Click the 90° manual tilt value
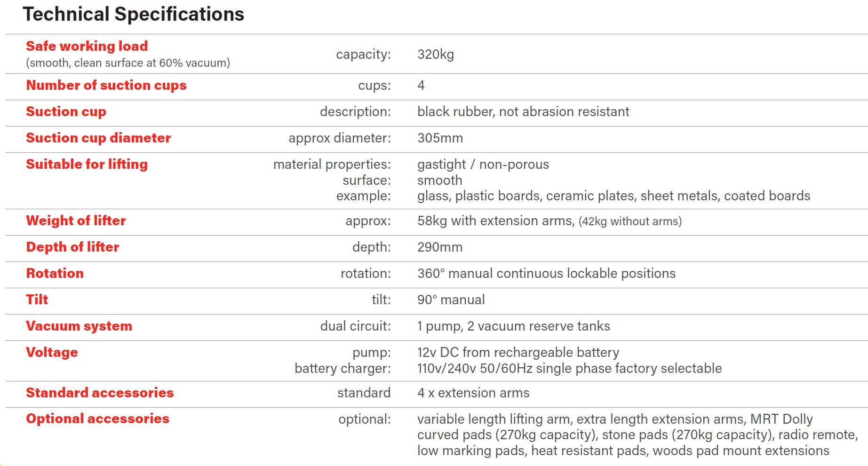868x466 pixels. point(451,300)
